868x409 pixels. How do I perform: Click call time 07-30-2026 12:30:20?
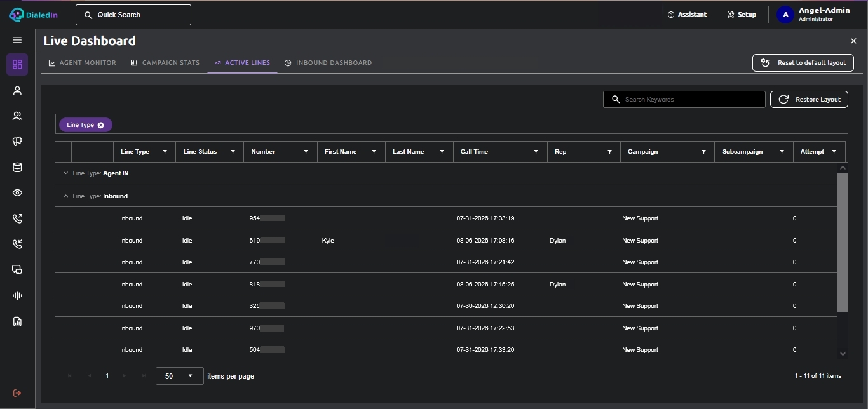click(x=485, y=306)
